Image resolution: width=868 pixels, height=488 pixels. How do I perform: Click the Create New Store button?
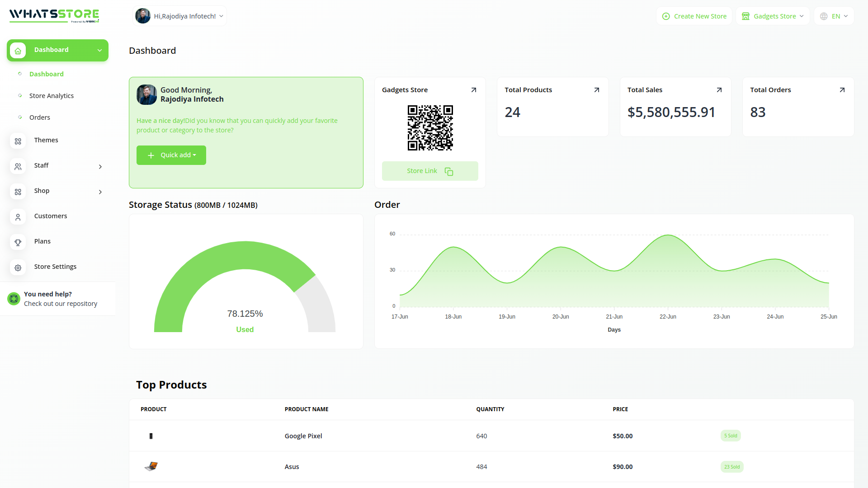click(x=694, y=16)
